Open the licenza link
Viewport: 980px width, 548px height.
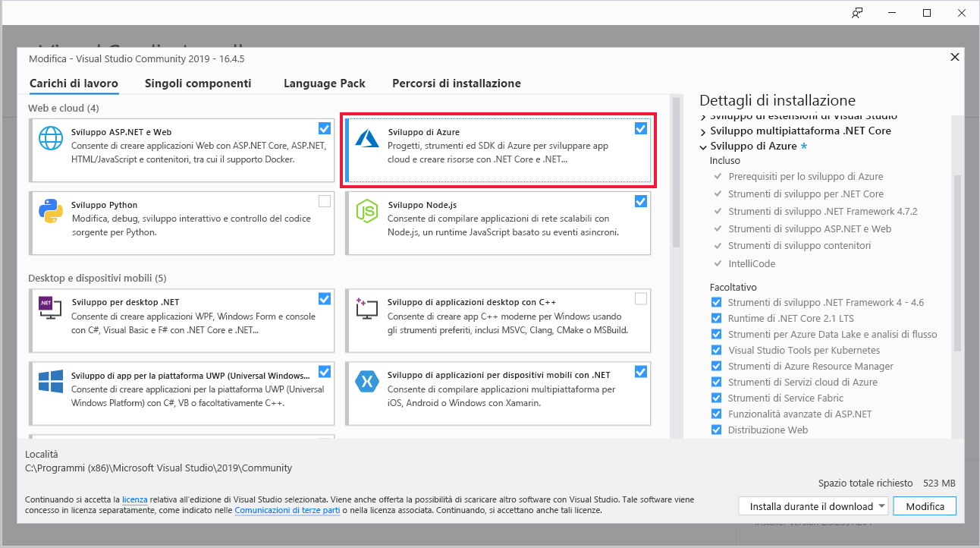(x=134, y=500)
